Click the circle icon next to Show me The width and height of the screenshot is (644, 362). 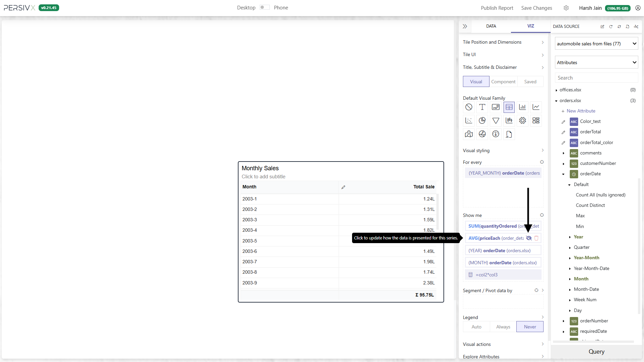coord(542,215)
